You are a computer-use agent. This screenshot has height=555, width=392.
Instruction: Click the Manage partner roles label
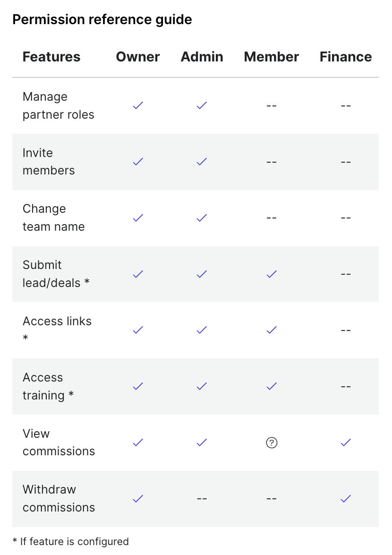click(x=58, y=105)
